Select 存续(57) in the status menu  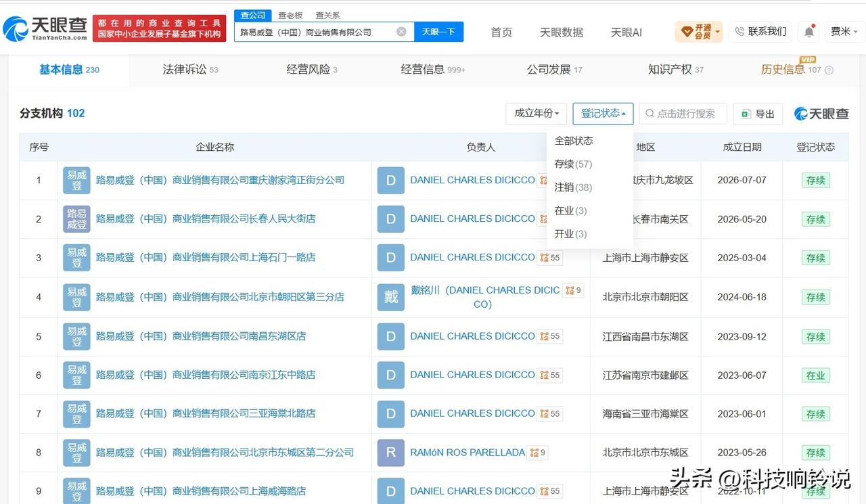coord(573,164)
